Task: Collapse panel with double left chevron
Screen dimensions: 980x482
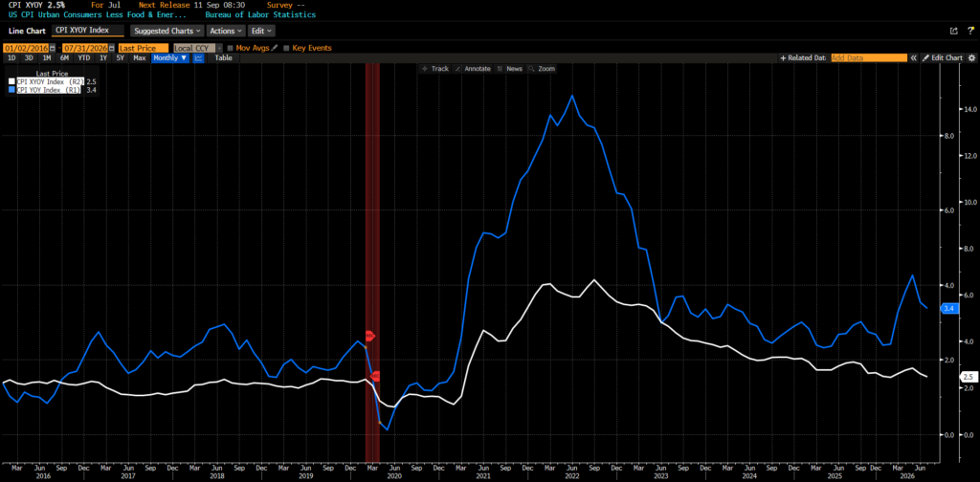Action: pos(913,58)
